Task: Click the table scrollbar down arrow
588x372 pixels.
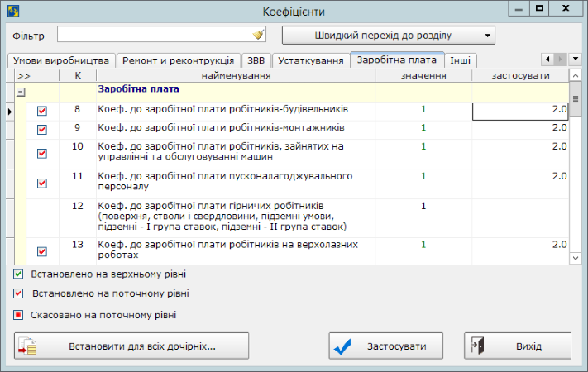Action: pyautogui.click(x=576, y=258)
